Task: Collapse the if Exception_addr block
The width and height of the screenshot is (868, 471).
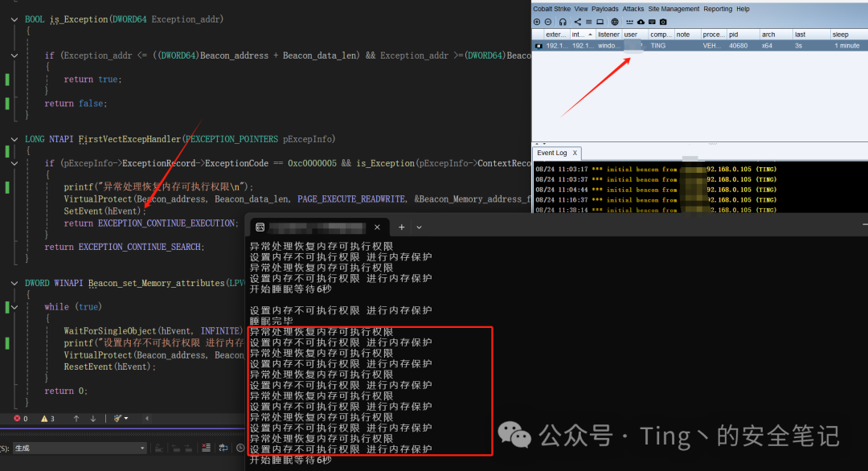Action: pos(14,55)
